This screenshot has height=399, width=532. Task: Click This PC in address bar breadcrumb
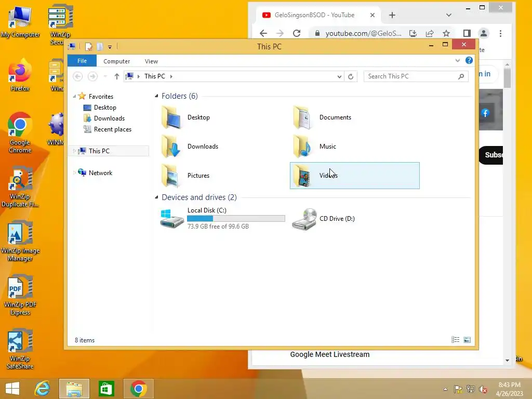pos(155,76)
